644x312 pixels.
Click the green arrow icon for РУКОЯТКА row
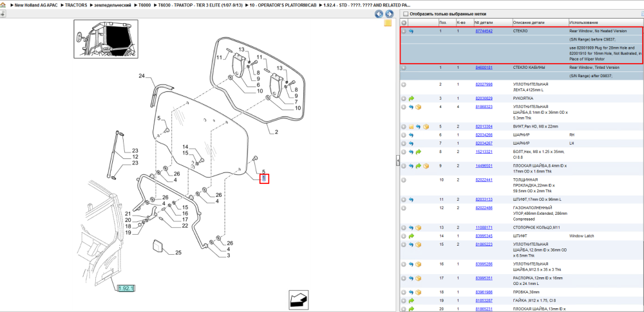click(x=411, y=98)
